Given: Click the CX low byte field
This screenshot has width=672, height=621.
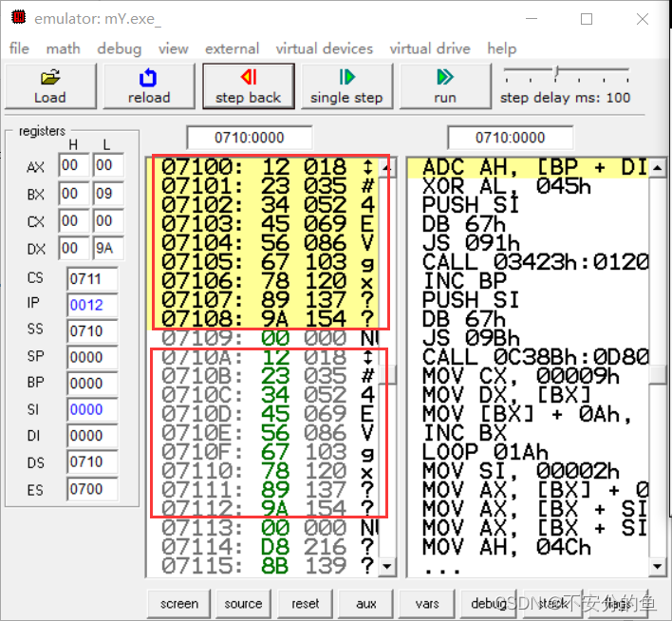Looking at the screenshot, I should pos(108,221).
